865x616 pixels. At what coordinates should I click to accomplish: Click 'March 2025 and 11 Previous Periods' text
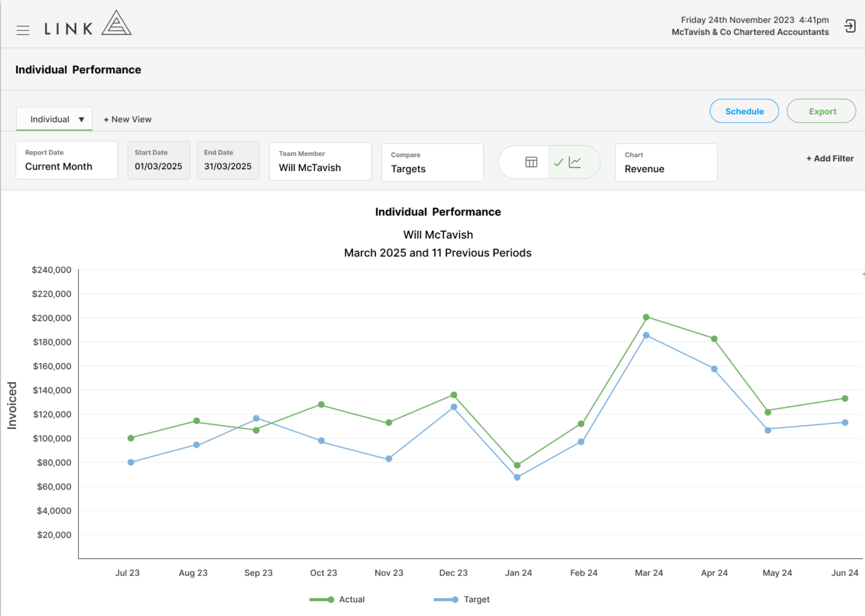(x=438, y=253)
